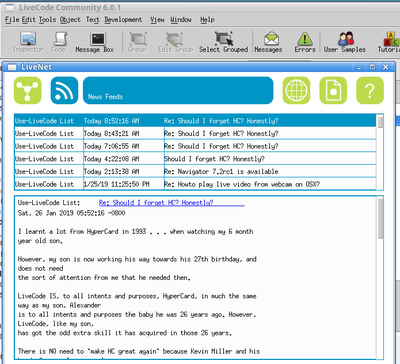Open the Edit menu
400x364 pixels.
tap(29, 20)
